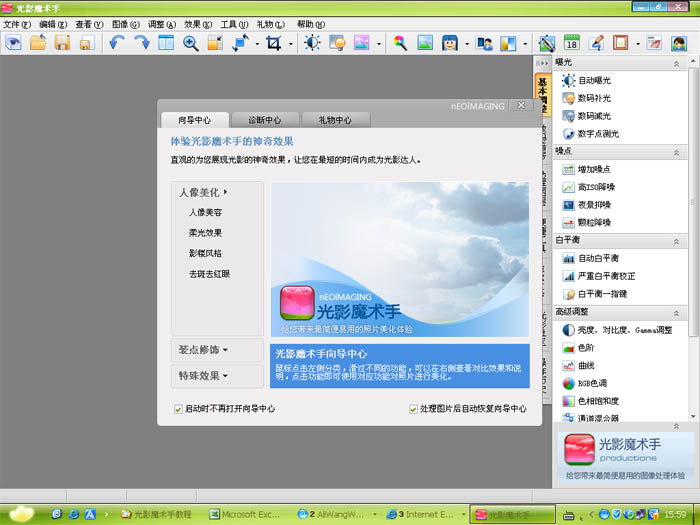Collapse the 白平衡 section in right panel

[x=676, y=242]
